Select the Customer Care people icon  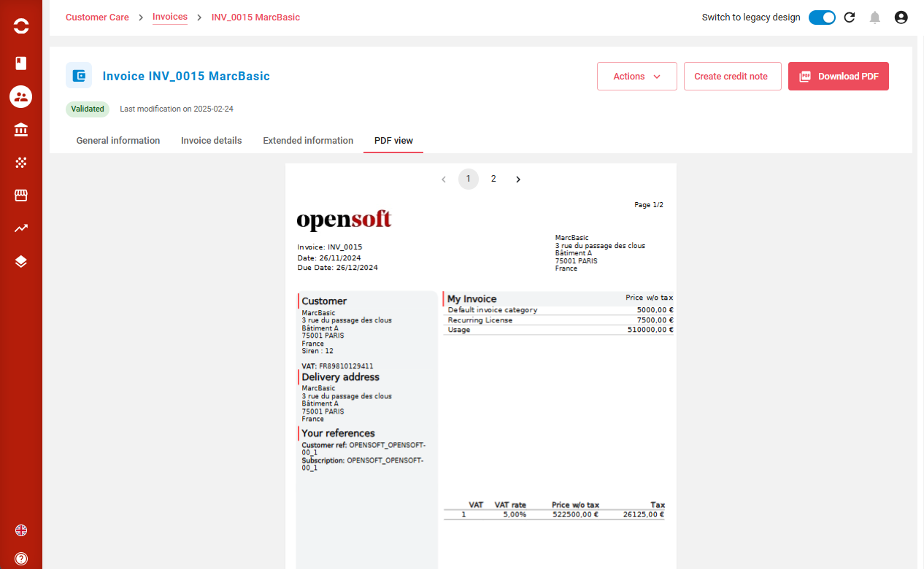[x=21, y=97]
